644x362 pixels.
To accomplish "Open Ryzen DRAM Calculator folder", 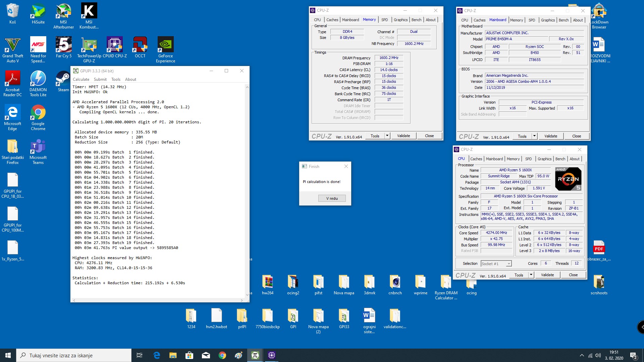I will pos(446,287).
